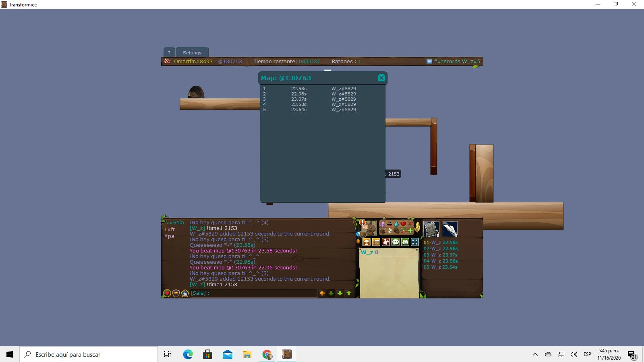Click the dark green down arrow chat button
Viewport: 644px width, 362px height.
click(331, 293)
